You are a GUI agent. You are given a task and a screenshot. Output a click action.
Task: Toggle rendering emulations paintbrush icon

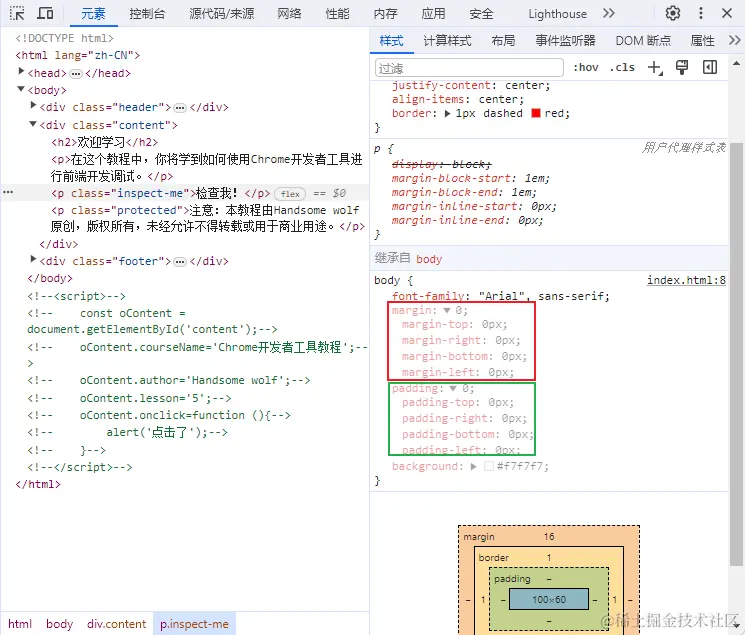[682, 67]
